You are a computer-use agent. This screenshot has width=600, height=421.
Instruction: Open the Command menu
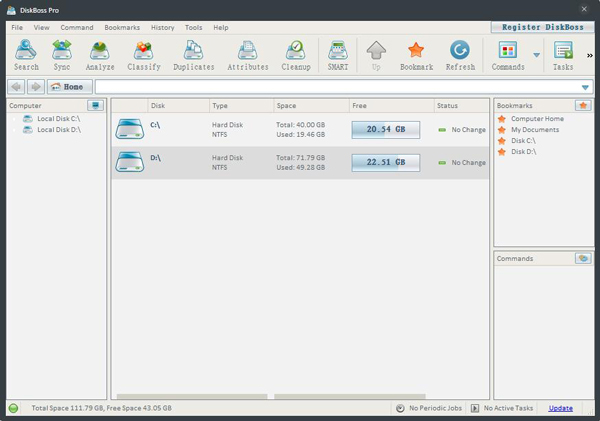point(77,28)
